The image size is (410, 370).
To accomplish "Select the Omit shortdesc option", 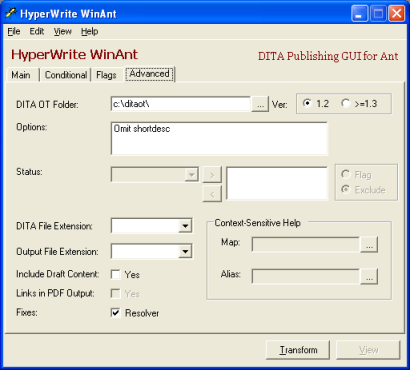I will pyautogui.click(x=142, y=129).
